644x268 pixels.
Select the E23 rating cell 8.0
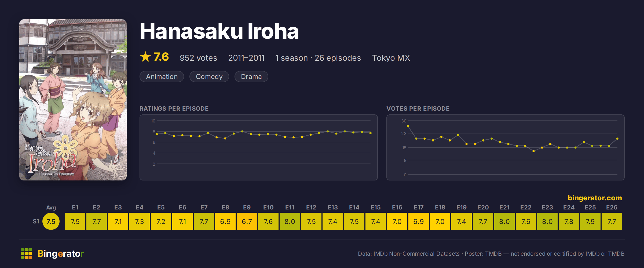pyautogui.click(x=547, y=221)
